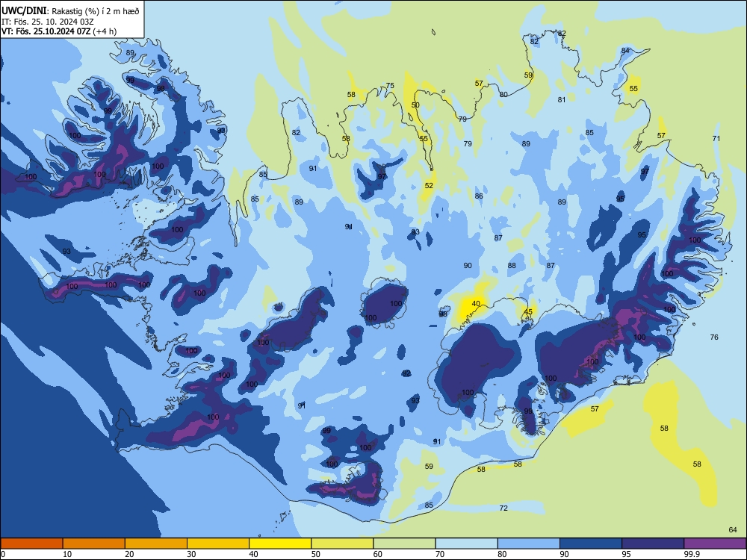
Task: Click the humidity value "52" on the map
Action: coord(429,186)
